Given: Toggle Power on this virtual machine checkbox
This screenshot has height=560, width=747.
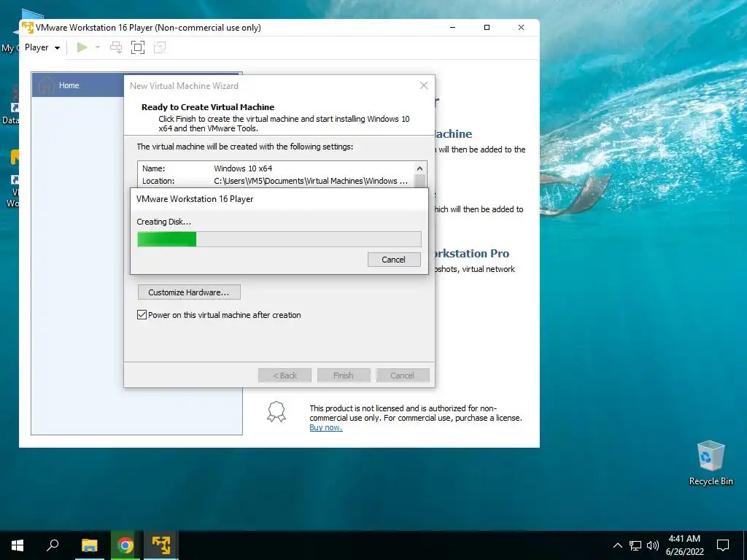Looking at the screenshot, I should click(142, 315).
